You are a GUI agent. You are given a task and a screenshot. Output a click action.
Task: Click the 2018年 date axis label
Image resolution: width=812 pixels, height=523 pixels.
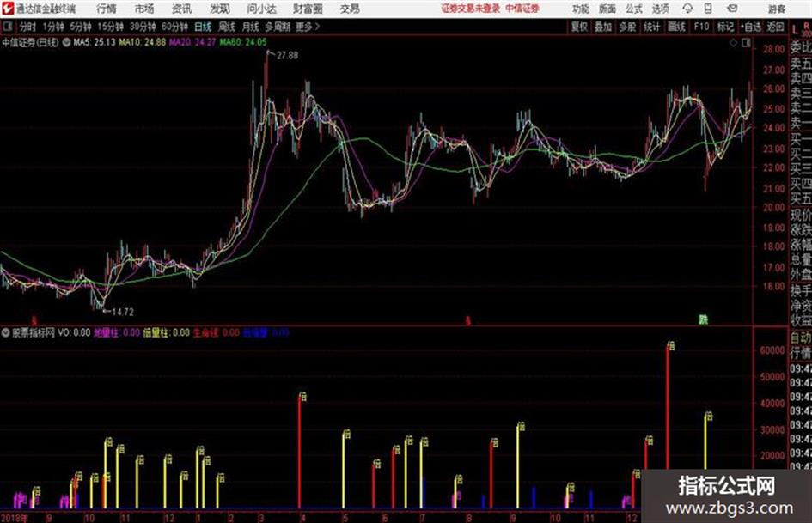15,517
